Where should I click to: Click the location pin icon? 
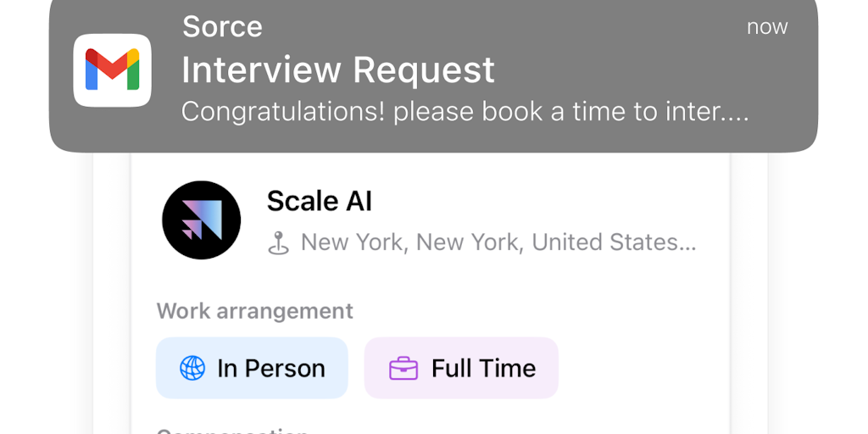click(278, 243)
